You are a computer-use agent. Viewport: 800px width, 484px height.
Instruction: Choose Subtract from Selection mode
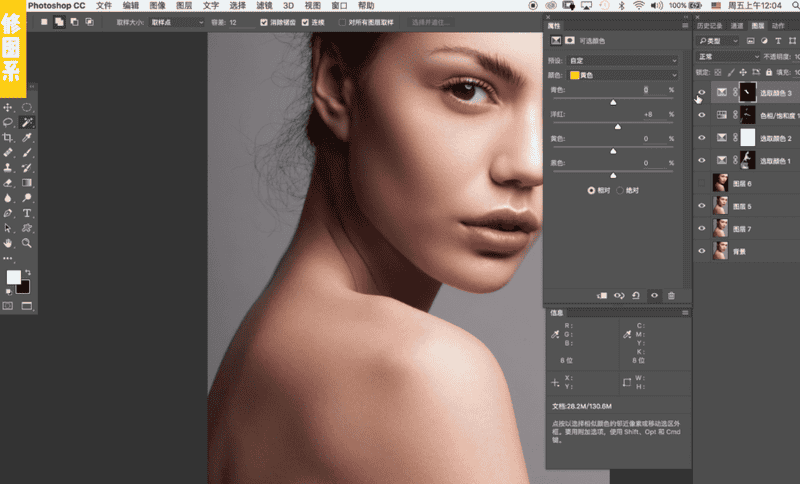74,22
